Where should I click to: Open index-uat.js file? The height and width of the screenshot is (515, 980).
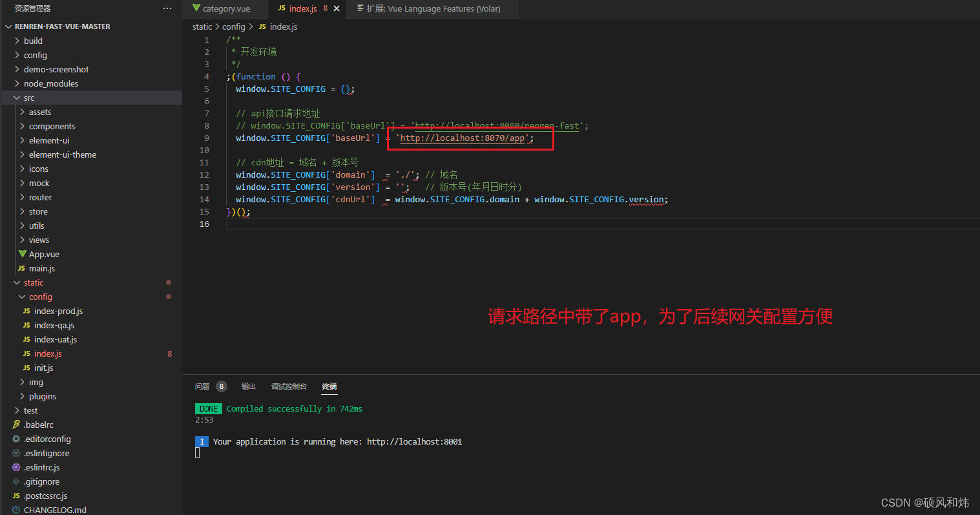click(x=56, y=339)
